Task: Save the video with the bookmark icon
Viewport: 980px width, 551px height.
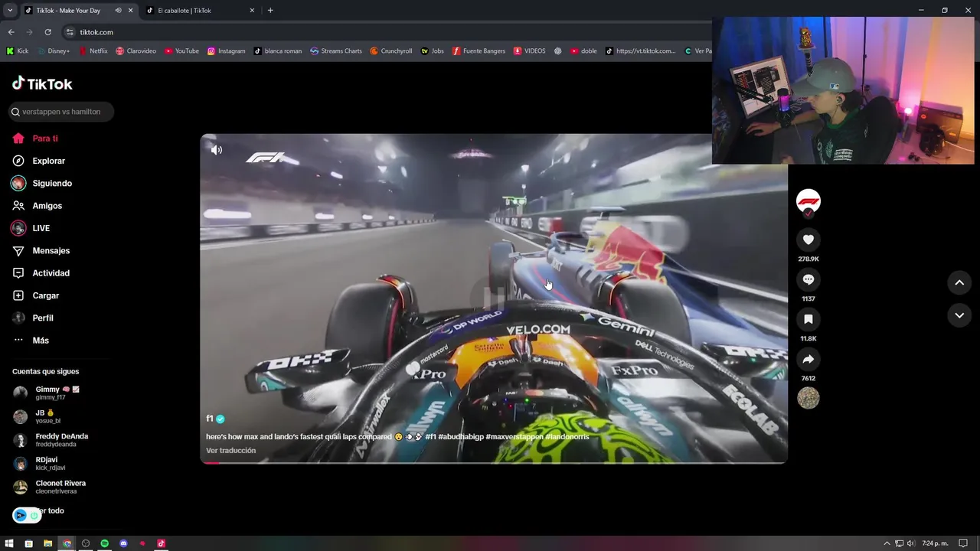Action: pyautogui.click(x=808, y=319)
